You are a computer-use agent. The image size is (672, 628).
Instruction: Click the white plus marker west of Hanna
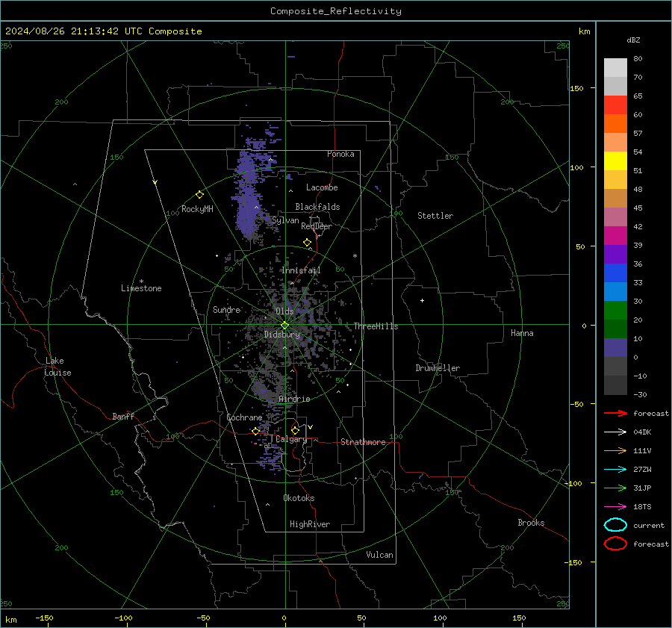point(422,300)
